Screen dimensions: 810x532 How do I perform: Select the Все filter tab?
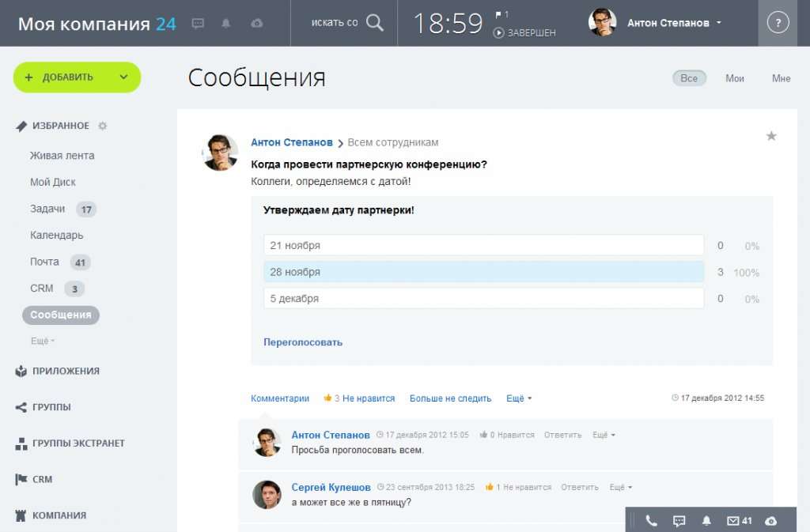(689, 78)
